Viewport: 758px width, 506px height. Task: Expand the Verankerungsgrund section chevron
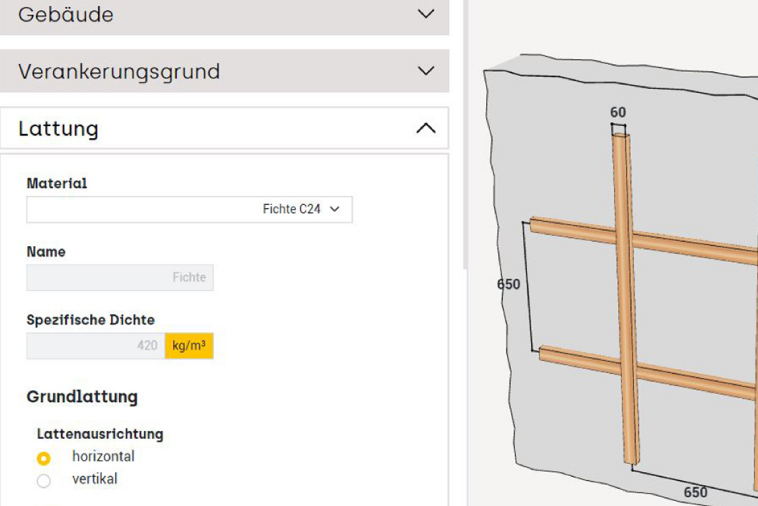[x=426, y=71]
